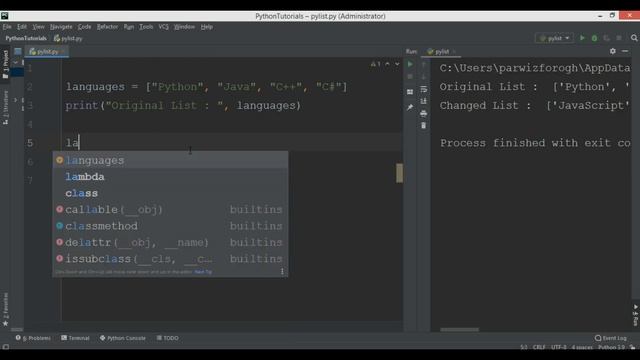This screenshot has width=640, height=360.
Task: Run pylist with the toolbar green arrow
Action: (582, 38)
